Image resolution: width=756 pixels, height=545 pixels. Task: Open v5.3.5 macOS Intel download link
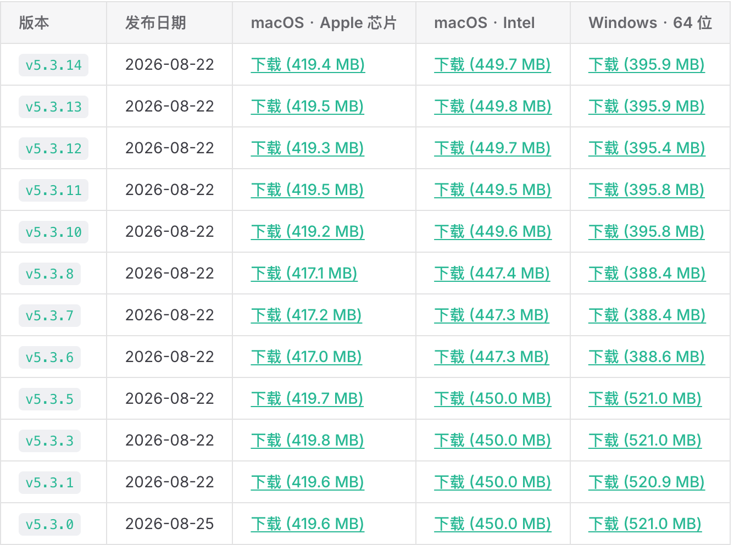[493, 399]
